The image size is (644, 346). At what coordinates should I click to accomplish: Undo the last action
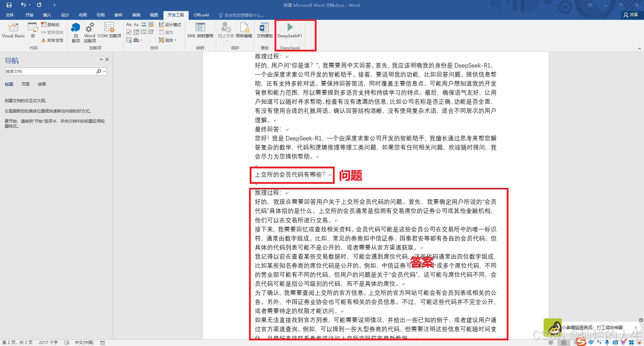[23, 5]
